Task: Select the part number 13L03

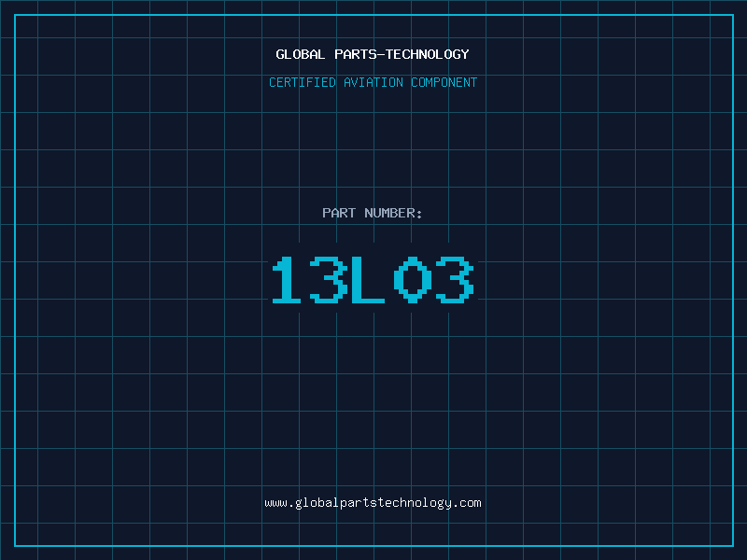Action: (373, 280)
